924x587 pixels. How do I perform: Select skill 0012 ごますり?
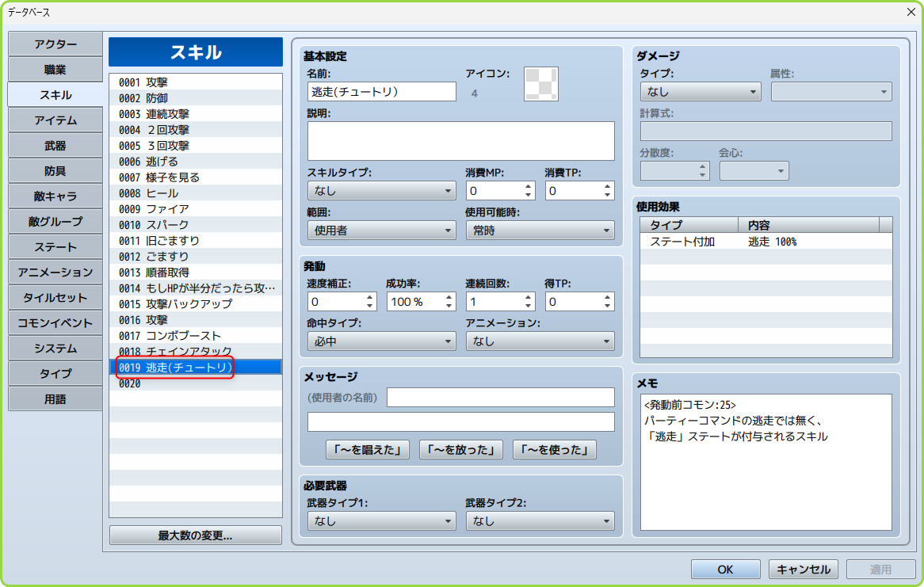(x=196, y=257)
